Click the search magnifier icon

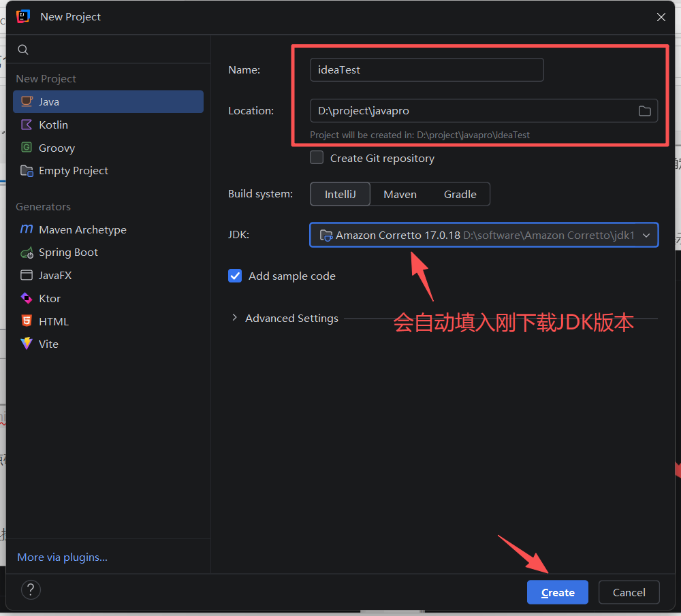pyautogui.click(x=23, y=50)
